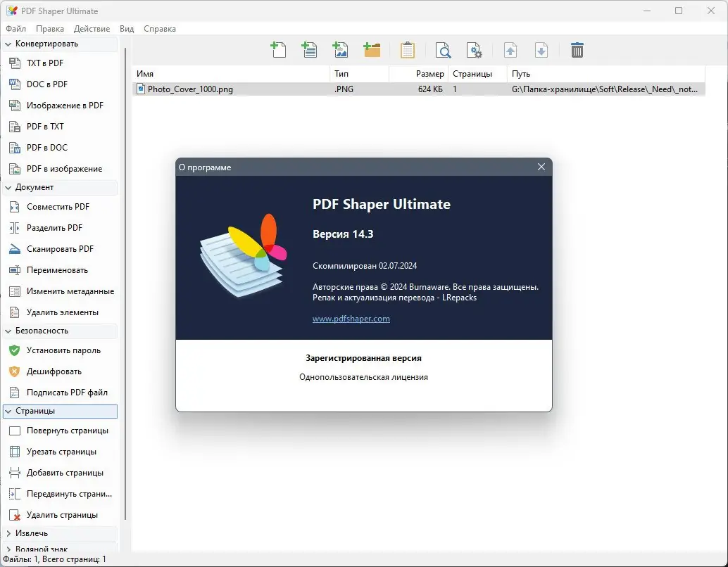Open the www.pdfshaper.com link
Image resolution: width=728 pixels, height=567 pixels.
pos(351,319)
